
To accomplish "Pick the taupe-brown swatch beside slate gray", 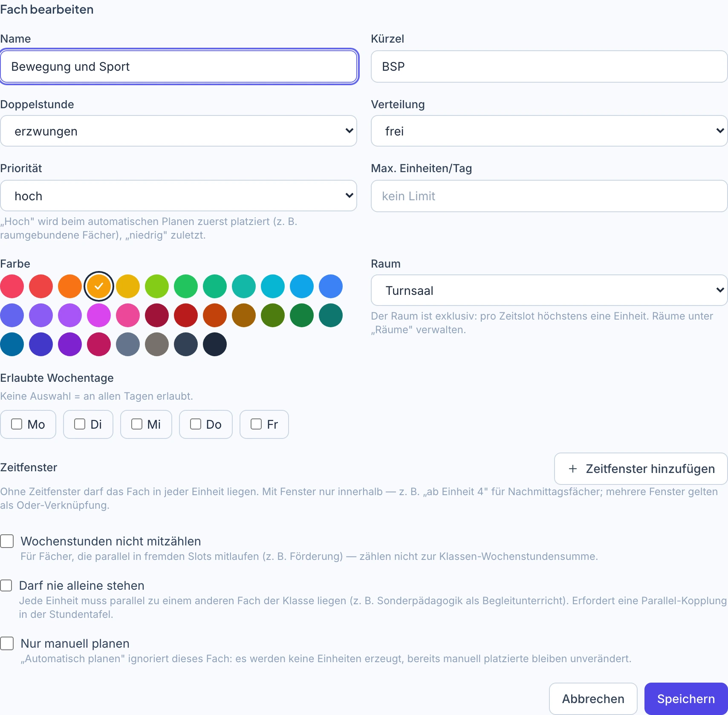I will [x=157, y=344].
